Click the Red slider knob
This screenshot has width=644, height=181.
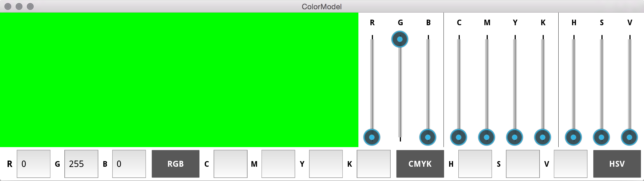[x=372, y=137]
